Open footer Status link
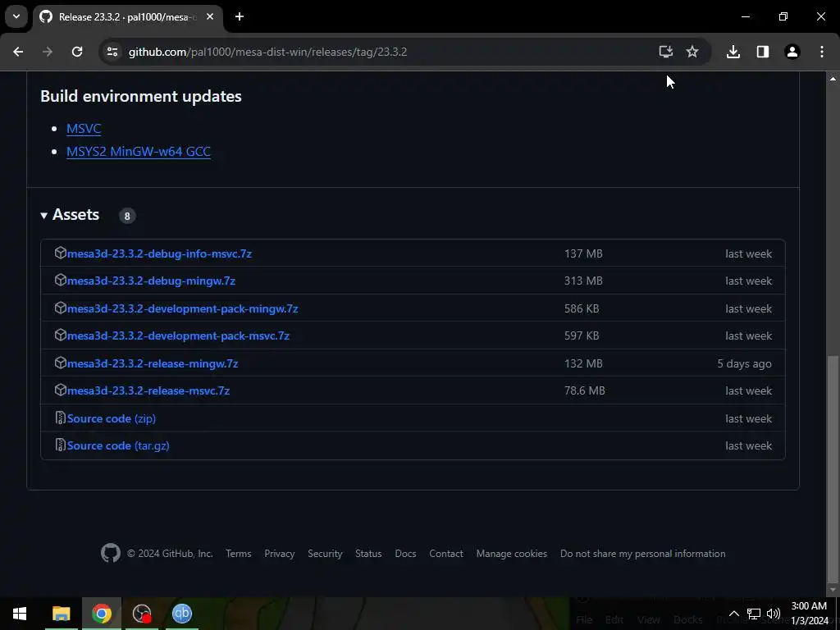Screen dimensions: 840x630 [x=368, y=554]
